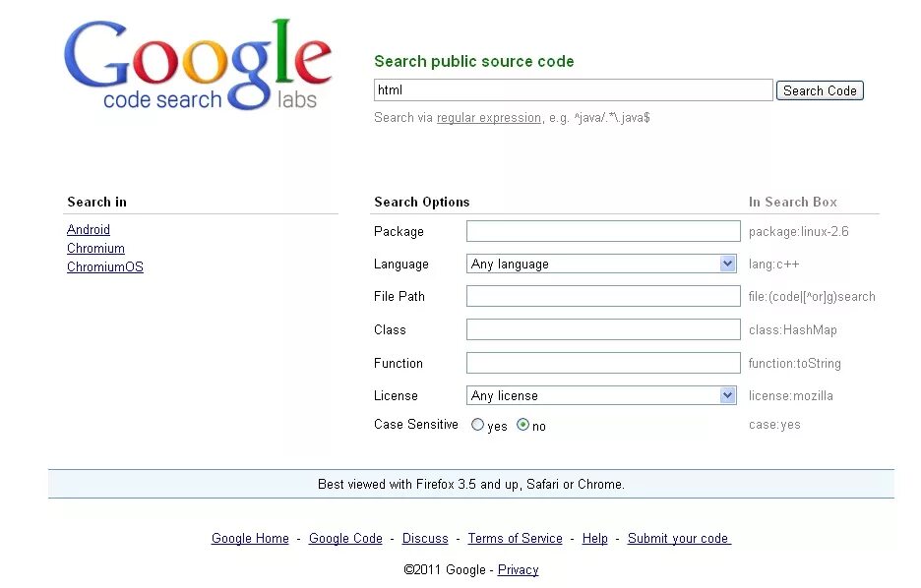Click the file:(code|[^or]g)search example text
The width and height of the screenshot is (921, 588).
[812, 297]
